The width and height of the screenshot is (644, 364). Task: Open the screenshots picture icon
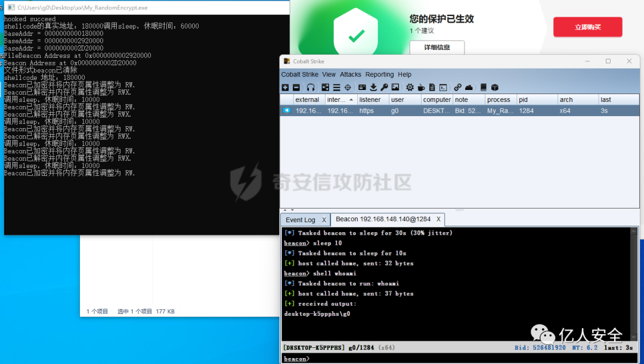point(395,88)
